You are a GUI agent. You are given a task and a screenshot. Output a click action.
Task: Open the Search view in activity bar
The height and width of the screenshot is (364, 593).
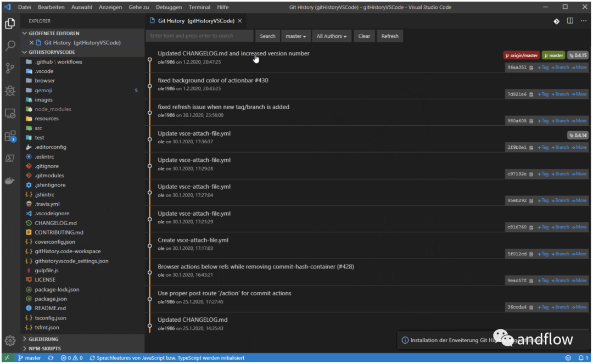(10, 46)
